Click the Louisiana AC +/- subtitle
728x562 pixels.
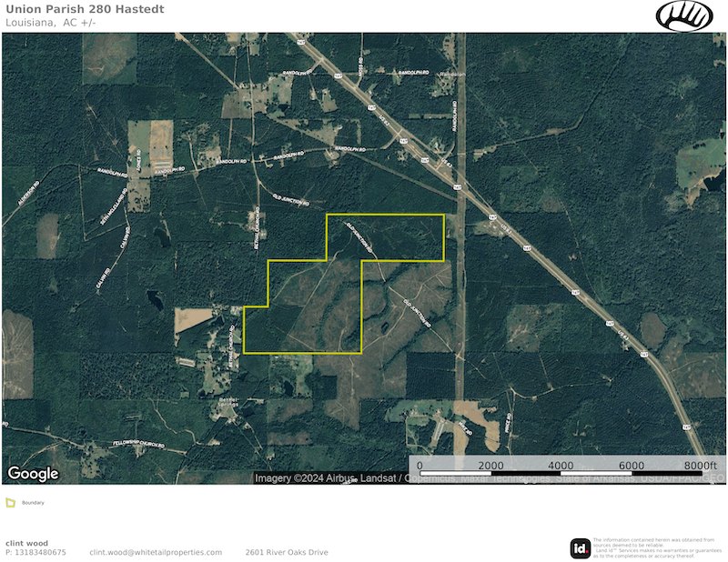pyautogui.click(x=50, y=22)
